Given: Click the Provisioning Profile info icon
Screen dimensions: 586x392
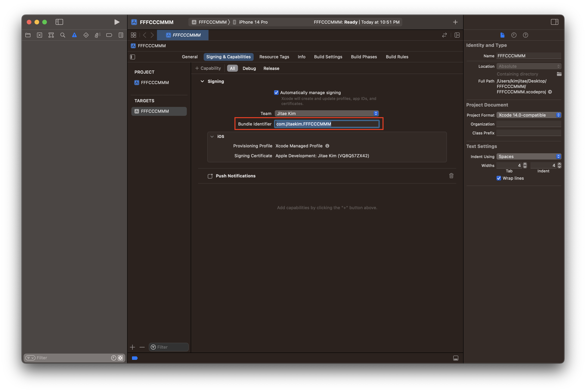Looking at the screenshot, I should 327,146.
